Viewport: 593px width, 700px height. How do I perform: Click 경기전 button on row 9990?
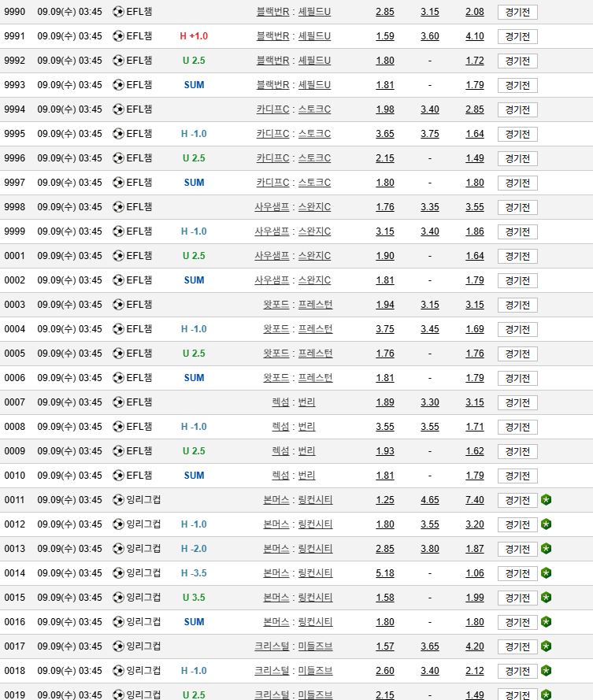point(517,12)
